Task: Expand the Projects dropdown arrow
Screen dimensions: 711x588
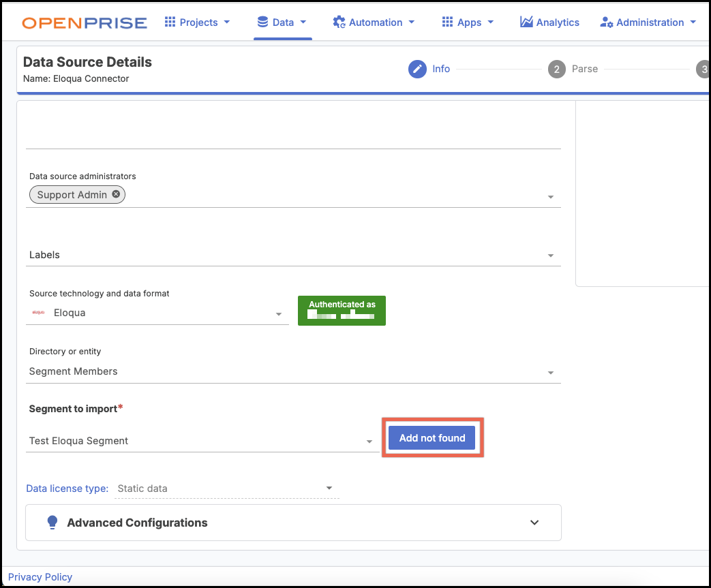Action: [x=227, y=22]
